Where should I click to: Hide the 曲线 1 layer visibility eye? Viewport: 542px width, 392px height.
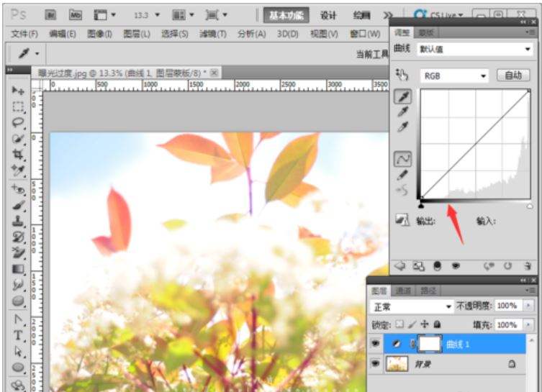click(376, 344)
